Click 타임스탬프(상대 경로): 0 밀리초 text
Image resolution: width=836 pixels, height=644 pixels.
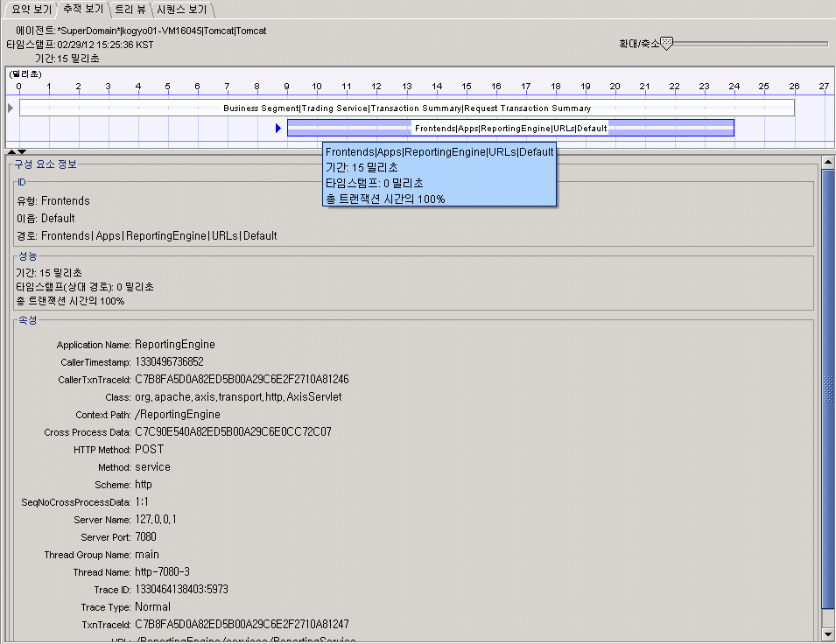click(85, 287)
